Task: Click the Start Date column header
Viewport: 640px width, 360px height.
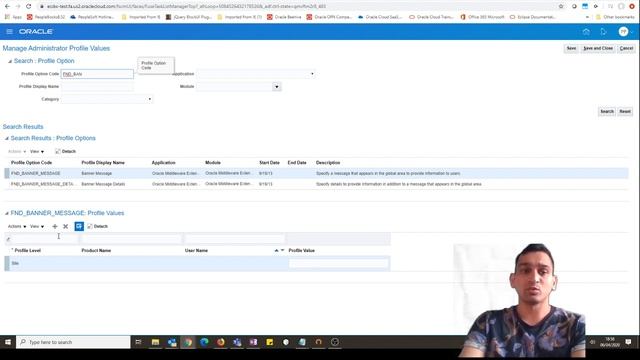Action: tap(269, 162)
